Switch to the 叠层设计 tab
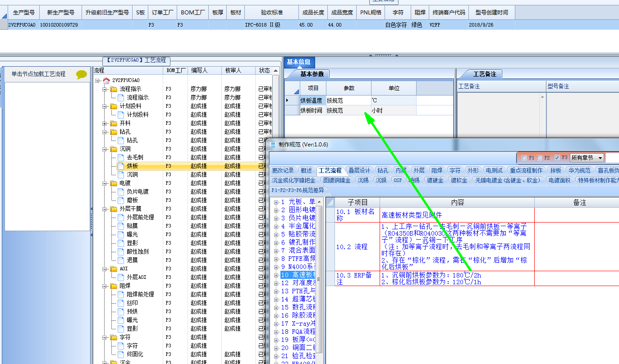Screen dimensions: 619x364 tap(359, 170)
